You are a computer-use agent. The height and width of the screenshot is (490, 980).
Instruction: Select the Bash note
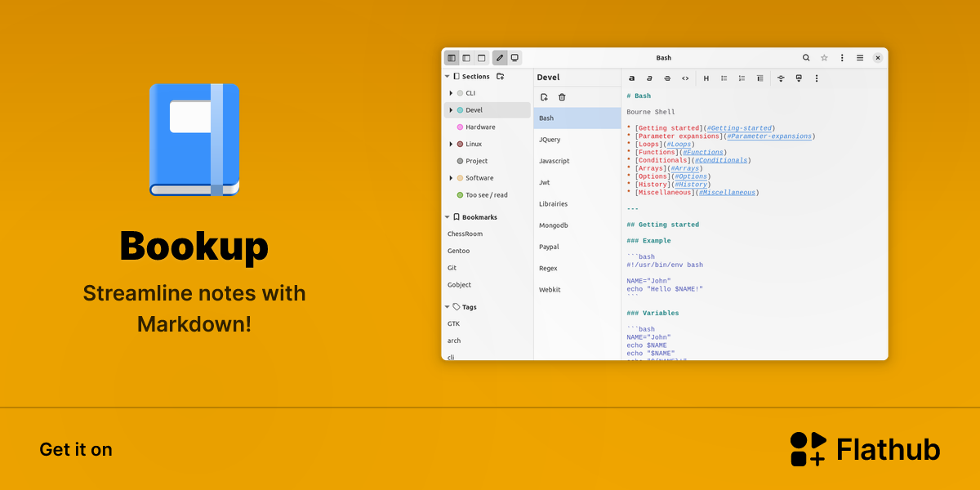point(577,118)
